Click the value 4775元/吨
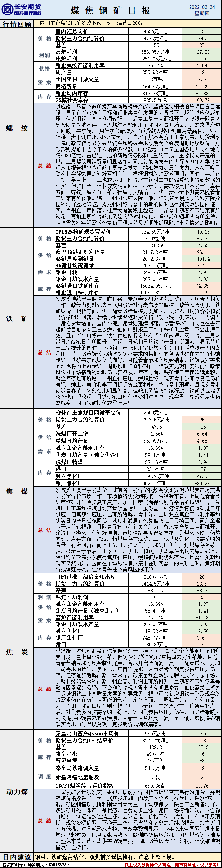This screenshot has width=222, height=868. pos(155,38)
